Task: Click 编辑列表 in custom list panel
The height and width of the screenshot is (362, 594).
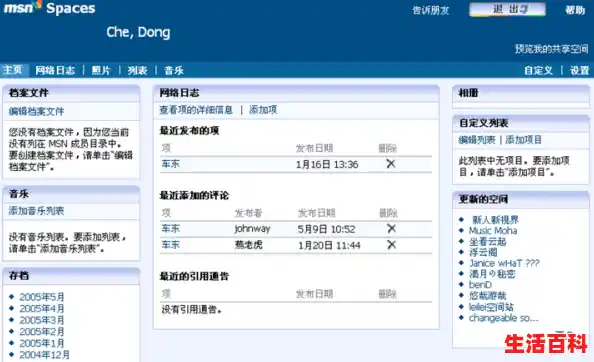Action: coord(477,140)
